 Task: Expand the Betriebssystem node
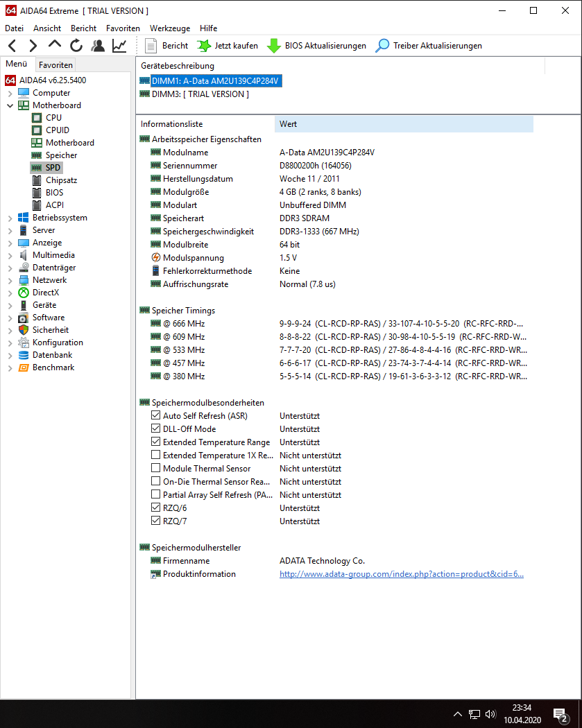10,218
